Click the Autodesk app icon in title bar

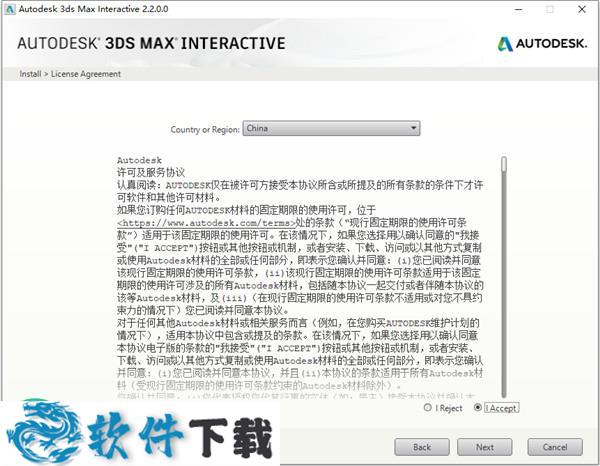(x=9, y=9)
